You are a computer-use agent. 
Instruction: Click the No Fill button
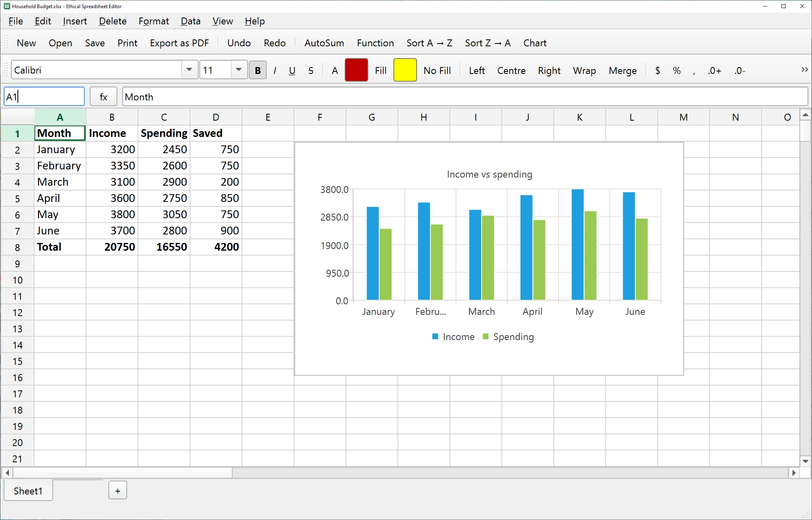click(x=437, y=70)
